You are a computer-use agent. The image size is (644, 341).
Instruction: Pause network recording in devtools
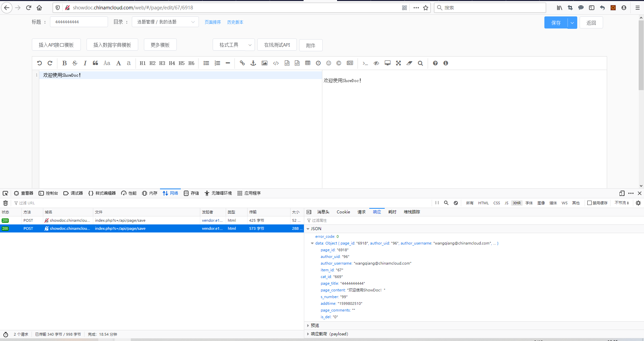tap(437, 203)
